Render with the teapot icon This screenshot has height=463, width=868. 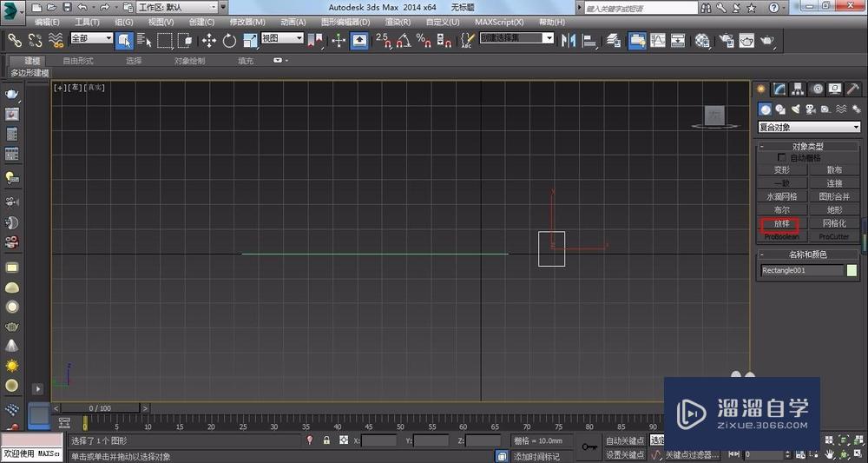click(x=766, y=40)
